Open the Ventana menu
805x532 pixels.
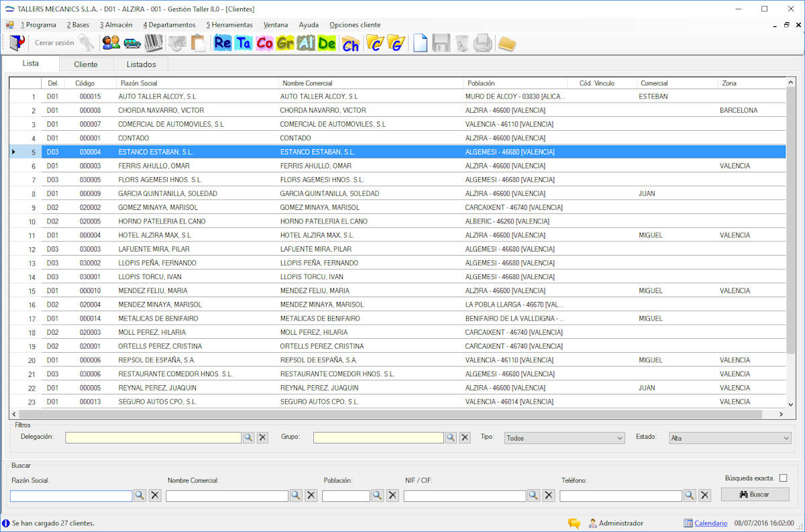pos(276,25)
